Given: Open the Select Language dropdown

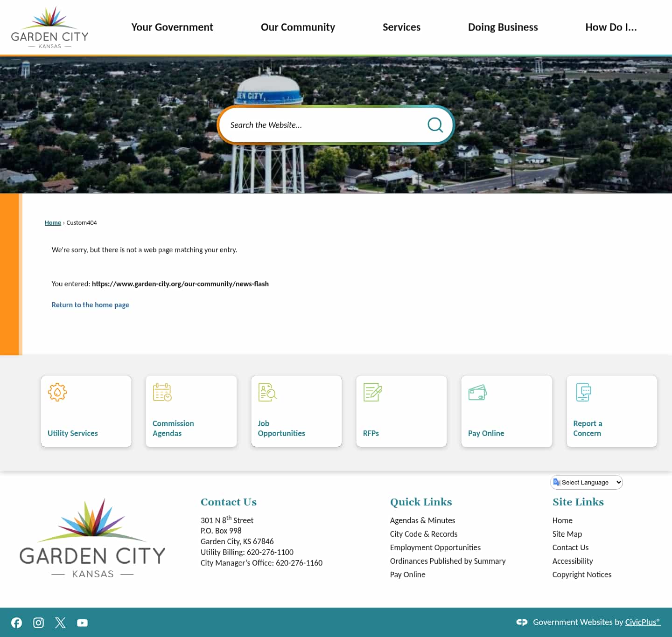Looking at the screenshot, I should 586,482.
